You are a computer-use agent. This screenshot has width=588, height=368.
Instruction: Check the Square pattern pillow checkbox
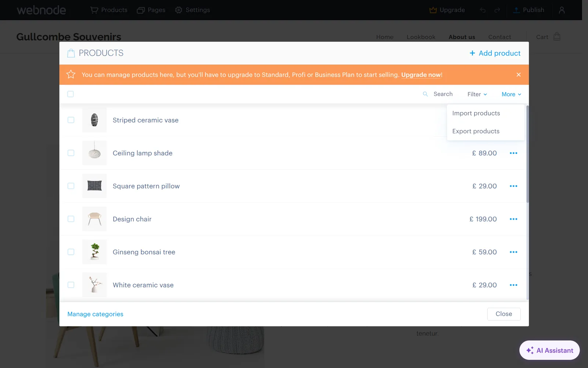click(71, 186)
